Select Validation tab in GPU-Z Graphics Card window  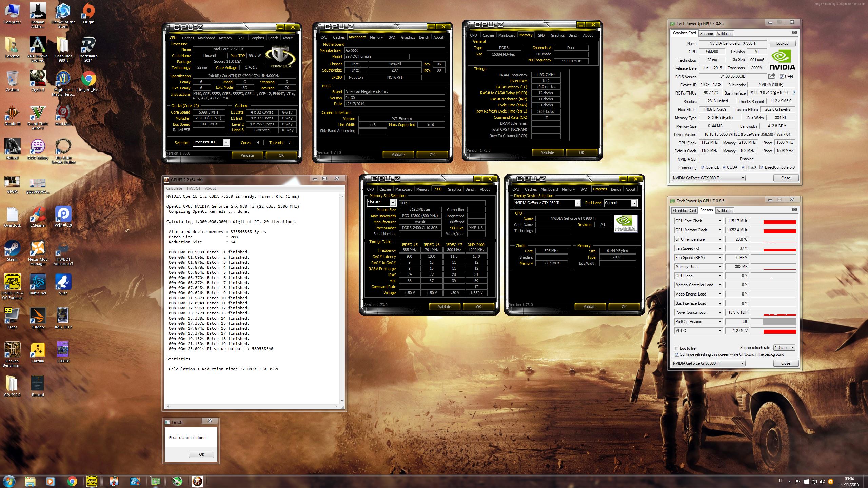(725, 34)
